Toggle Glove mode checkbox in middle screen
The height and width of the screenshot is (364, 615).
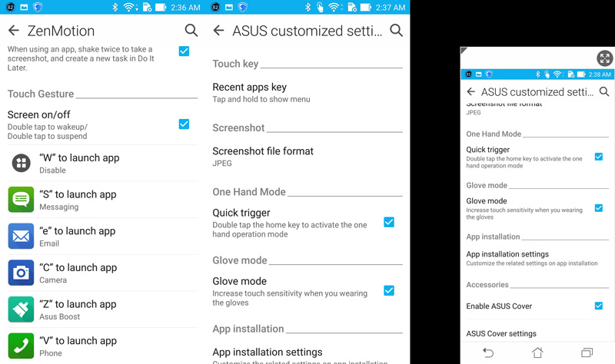tap(389, 290)
